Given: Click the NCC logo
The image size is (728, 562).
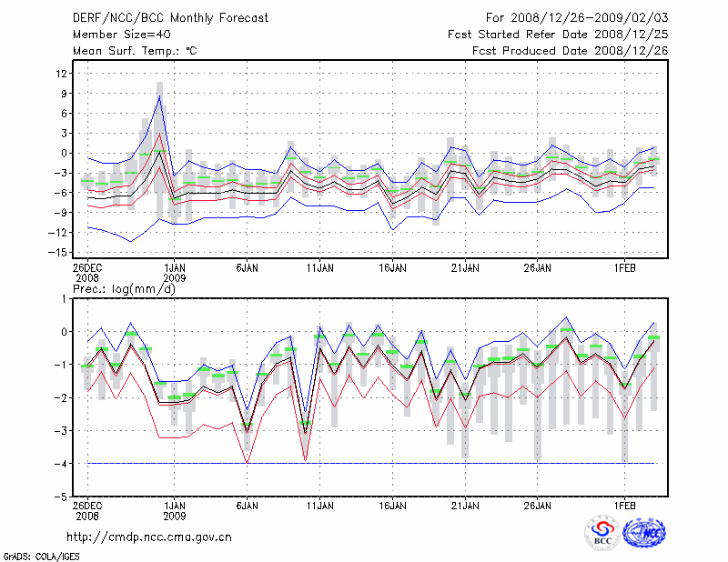Looking at the screenshot, I should (x=644, y=533).
